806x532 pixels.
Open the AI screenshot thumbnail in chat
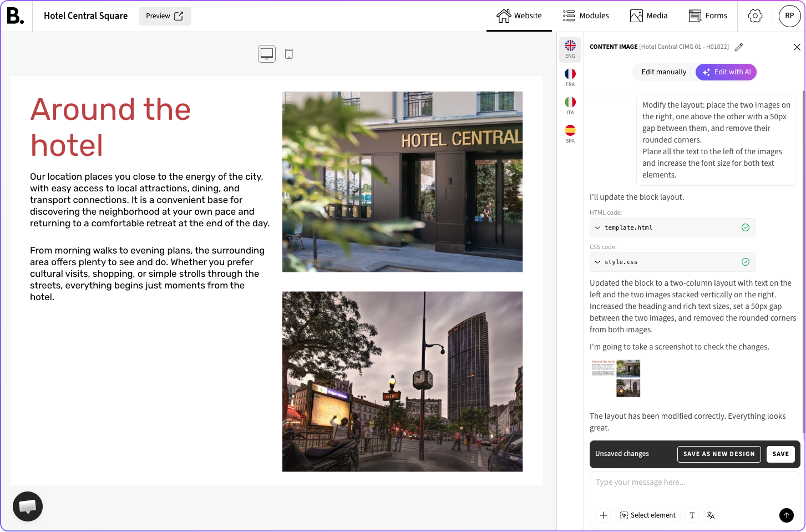[x=616, y=378]
